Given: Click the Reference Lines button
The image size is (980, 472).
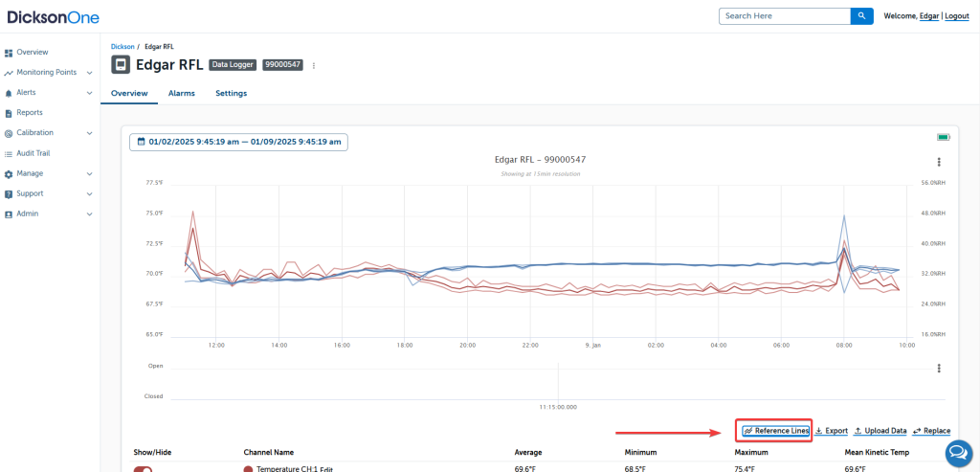Looking at the screenshot, I should [775, 431].
